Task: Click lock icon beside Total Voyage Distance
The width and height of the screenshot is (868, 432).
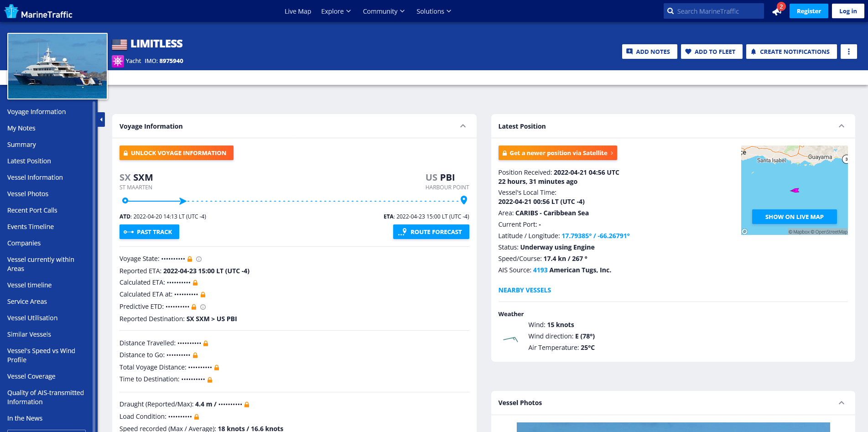Action: (x=217, y=368)
